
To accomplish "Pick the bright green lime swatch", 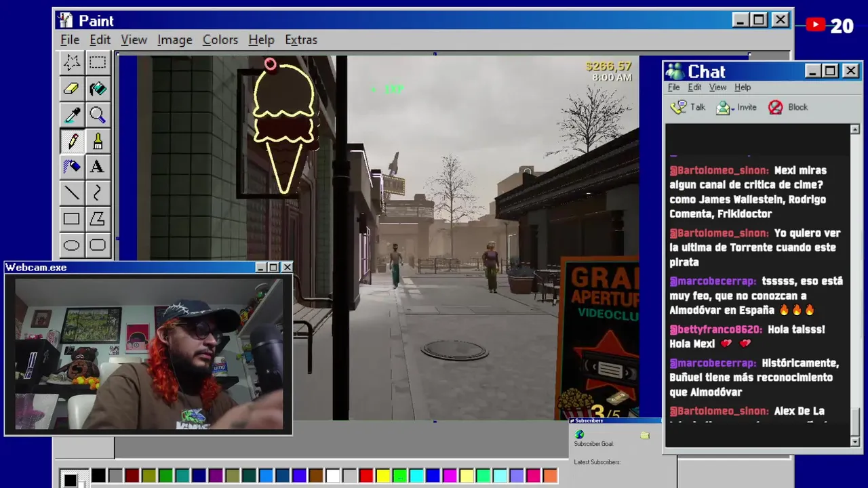I will click(399, 476).
